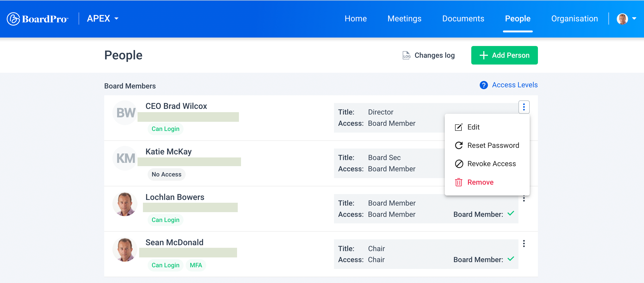The width and height of the screenshot is (644, 283).
Task: Open the three-dot menu for Sean McDonald
Action: pos(524,244)
